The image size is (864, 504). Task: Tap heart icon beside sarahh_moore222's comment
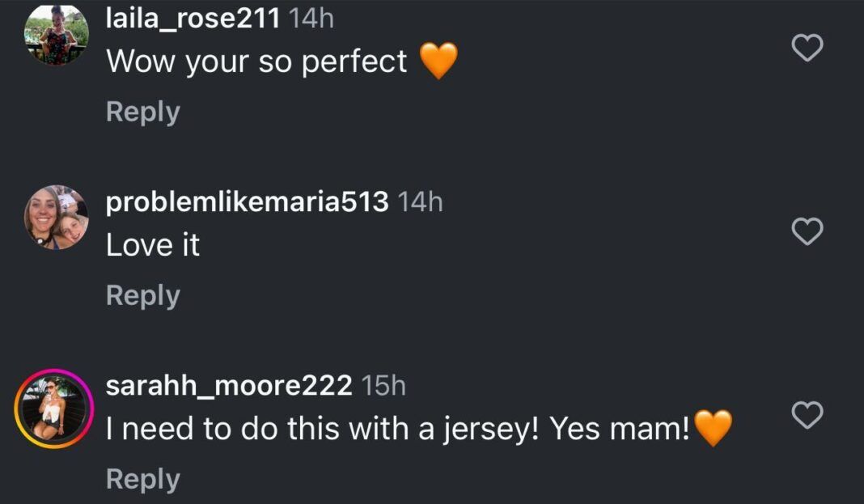point(806,416)
